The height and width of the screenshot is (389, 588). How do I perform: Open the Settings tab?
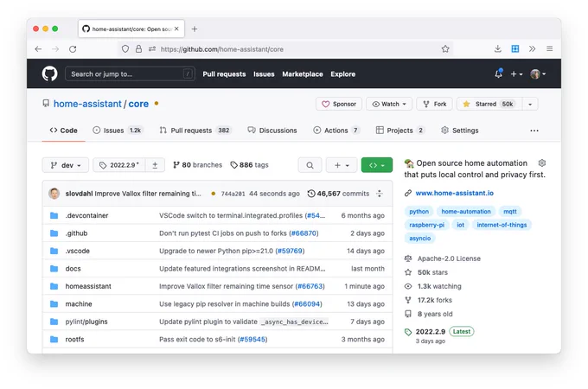tap(460, 131)
